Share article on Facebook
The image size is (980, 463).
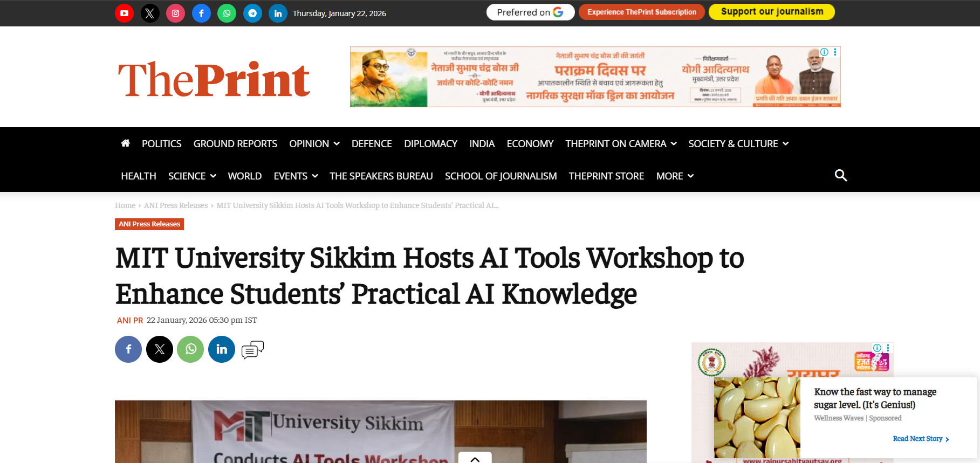coord(128,349)
